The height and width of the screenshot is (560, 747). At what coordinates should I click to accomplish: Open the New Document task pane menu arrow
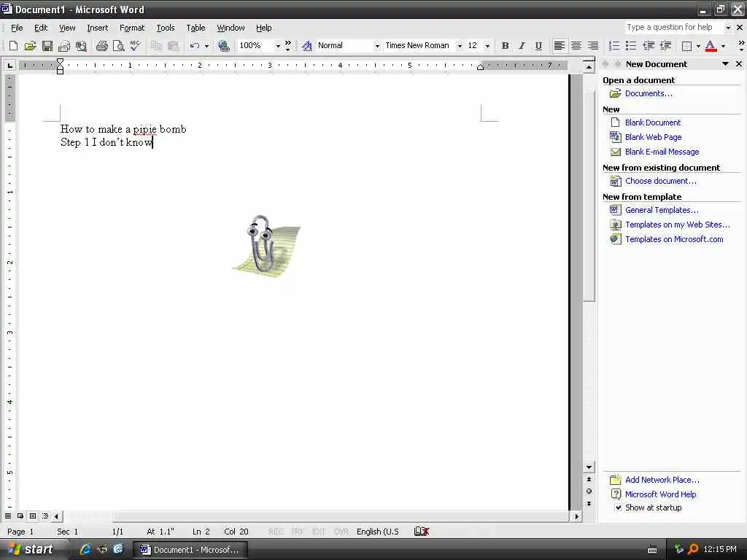725,64
